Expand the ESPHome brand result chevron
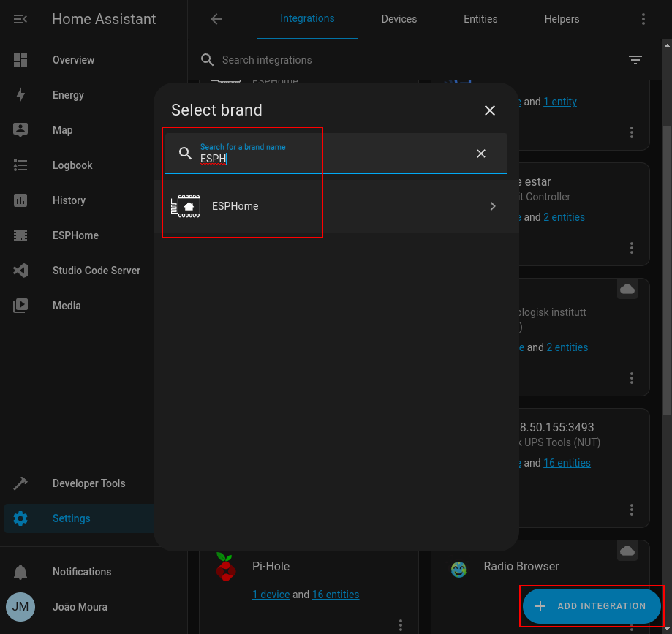This screenshot has width=672, height=634. tap(493, 206)
